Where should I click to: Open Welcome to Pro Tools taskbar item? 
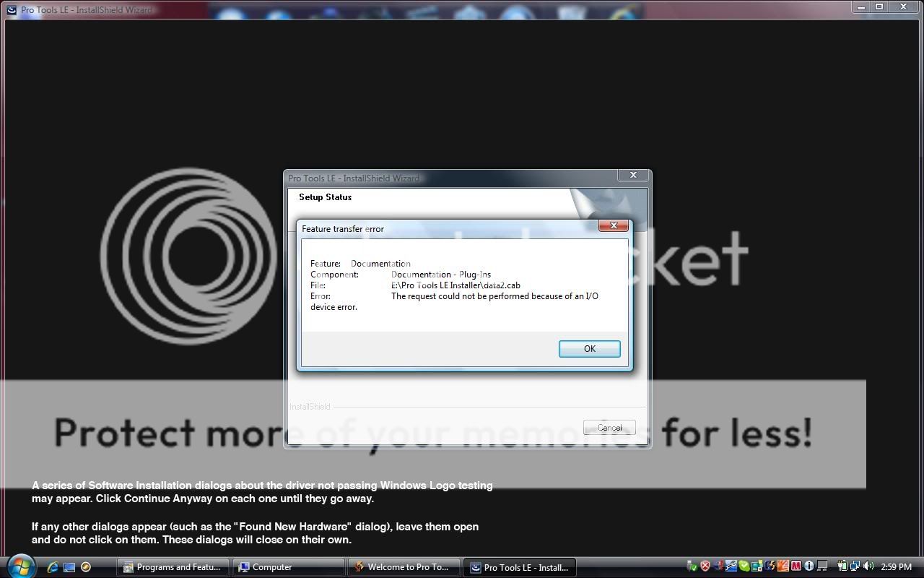[x=406, y=567]
